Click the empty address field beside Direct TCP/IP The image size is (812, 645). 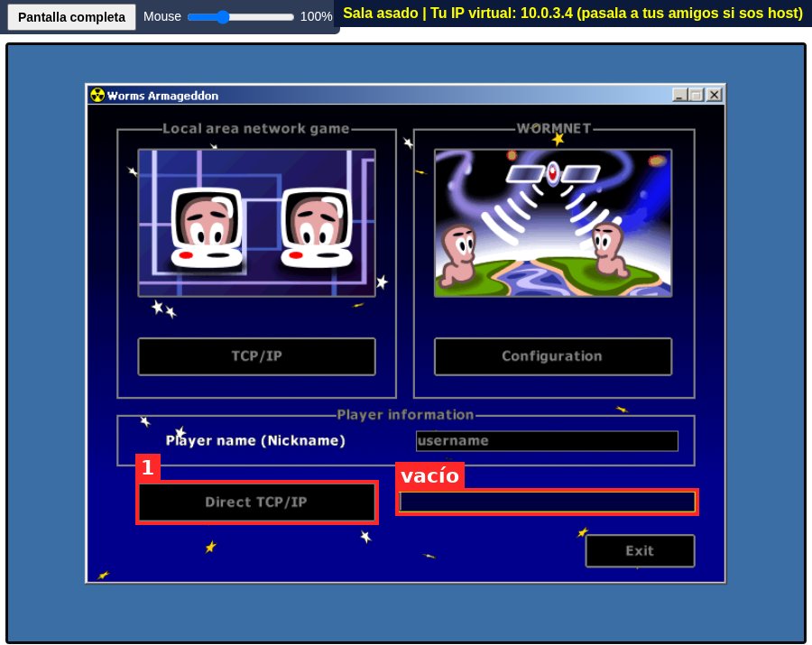click(547, 502)
